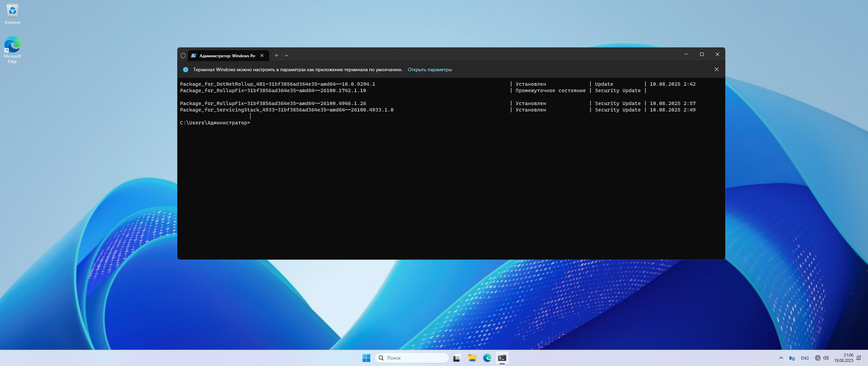Click the security status tray icon
The width and height of the screenshot is (868, 366).
(x=792, y=358)
